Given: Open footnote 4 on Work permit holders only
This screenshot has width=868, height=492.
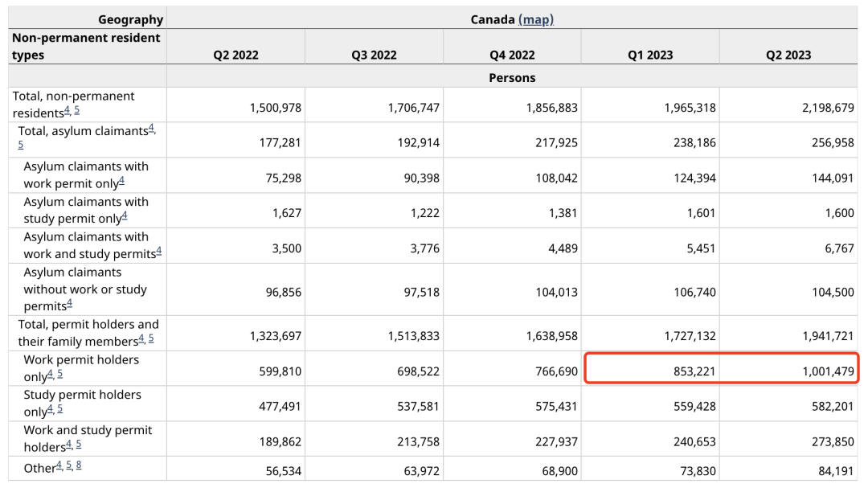Looking at the screenshot, I should coord(51,374).
